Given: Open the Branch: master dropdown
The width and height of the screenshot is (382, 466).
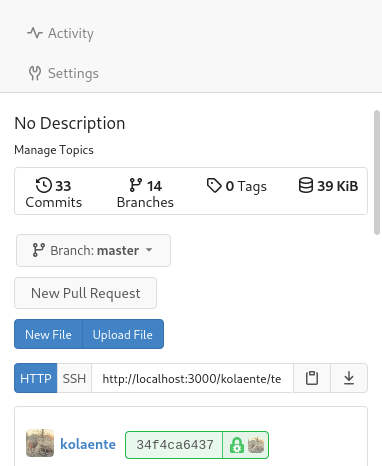Looking at the screenshot, I should click(93, 250).
